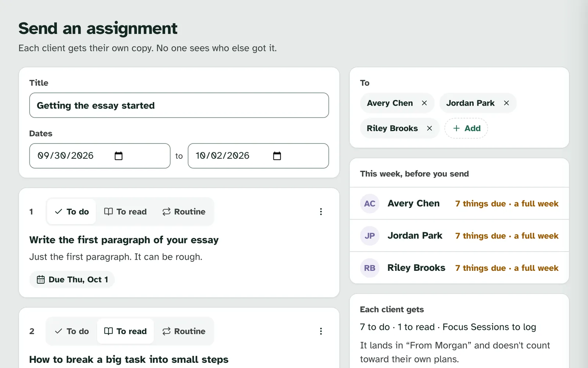Image resolution: width=588 pixels, height=368 pixels.
Task: Click Jordan Park name in weekly list
Action: [415, 236]
